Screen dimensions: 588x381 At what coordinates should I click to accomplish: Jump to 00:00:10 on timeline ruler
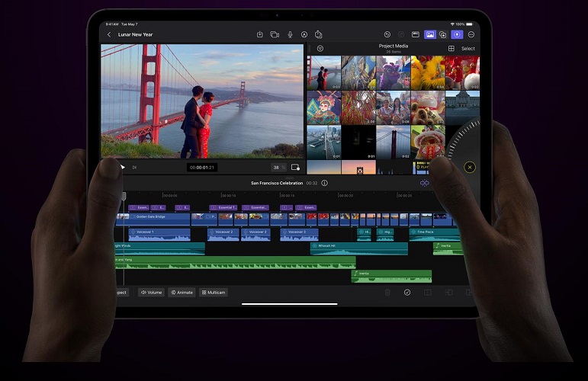[x=228, y=196]
